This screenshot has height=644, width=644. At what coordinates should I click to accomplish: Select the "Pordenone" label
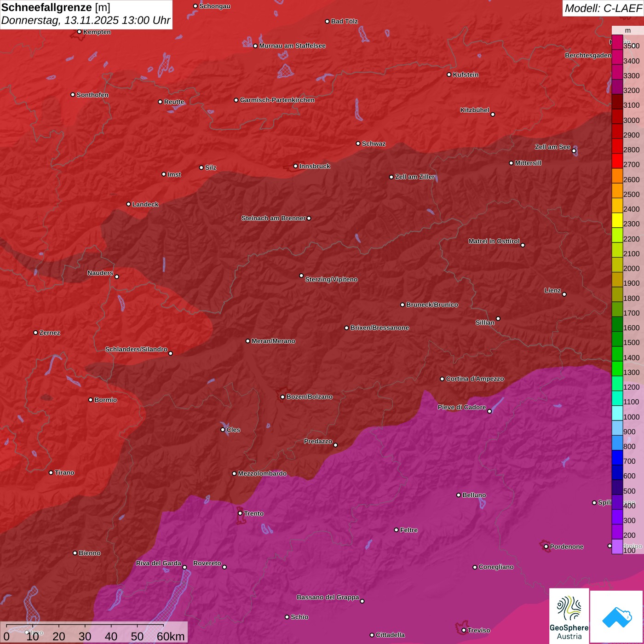[567, 546]
